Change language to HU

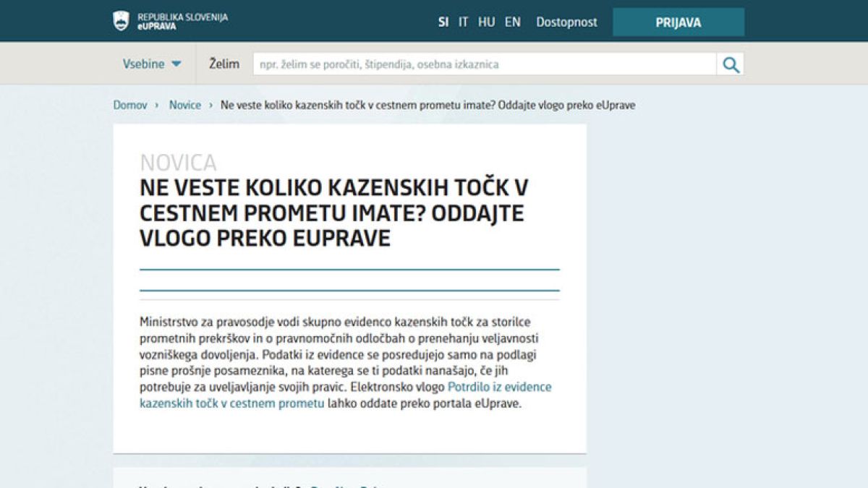(486, 22)
